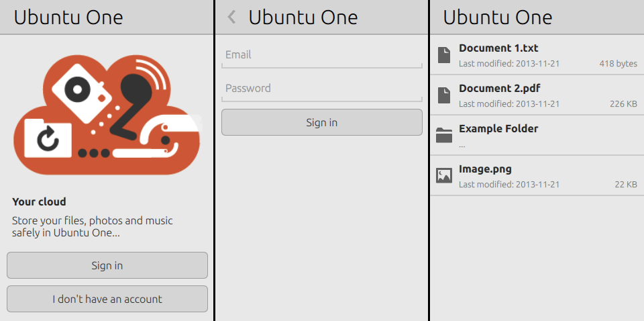Click Sign in on the welcome screen
The width and height of the screenshot is (644, 321).
[107, 265]
